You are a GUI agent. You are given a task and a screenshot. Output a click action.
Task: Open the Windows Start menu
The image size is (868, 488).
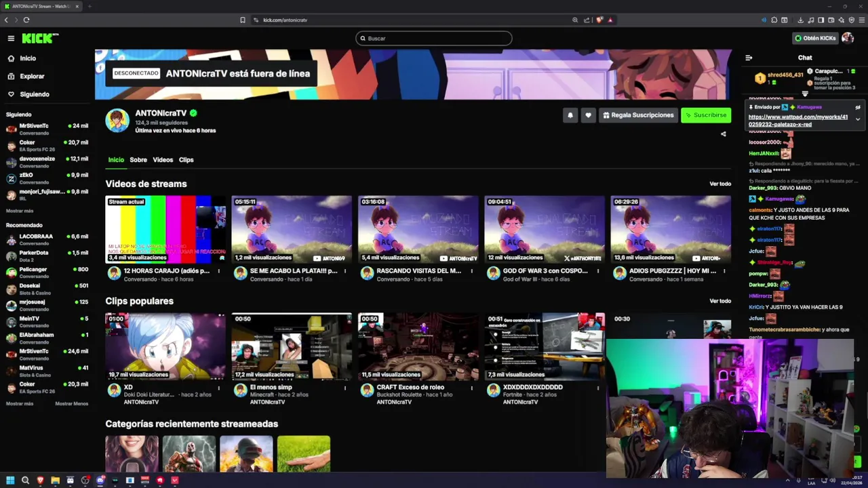pyautogui.click(x=10, y=481)
